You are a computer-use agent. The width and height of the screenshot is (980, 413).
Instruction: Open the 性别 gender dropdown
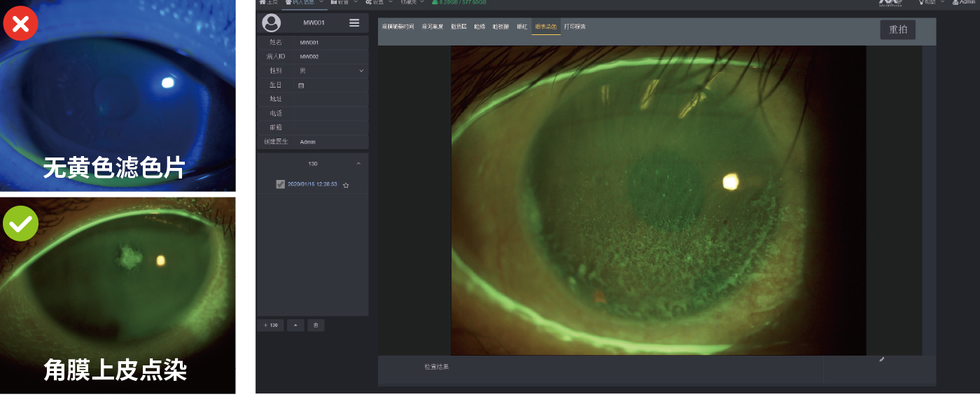pyautogui.click(x=330, y=71)
